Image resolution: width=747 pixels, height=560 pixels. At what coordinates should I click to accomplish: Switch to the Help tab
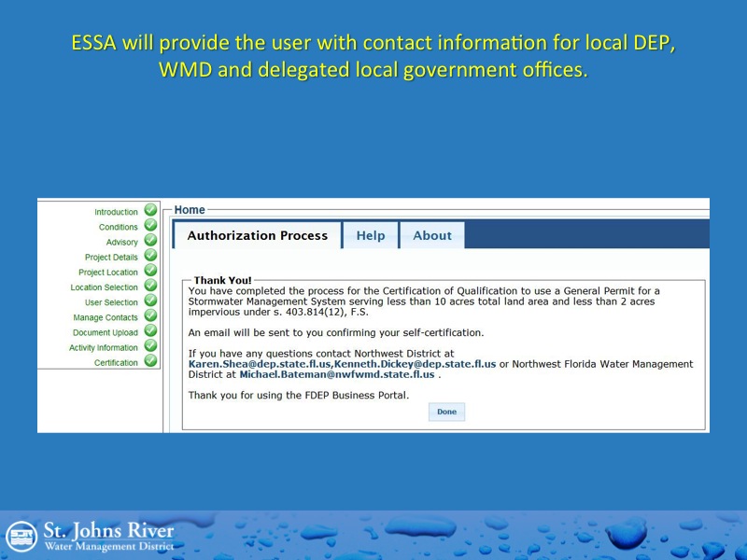coord(370,236)
